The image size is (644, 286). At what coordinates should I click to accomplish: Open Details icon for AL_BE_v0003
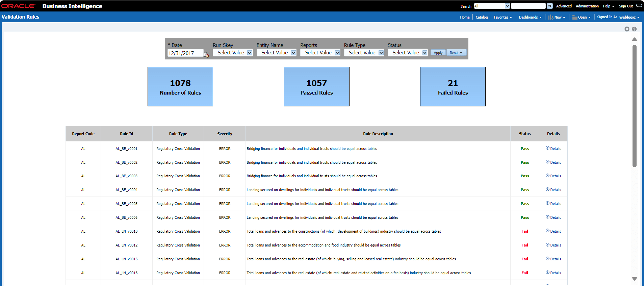(x=547, y=175)
